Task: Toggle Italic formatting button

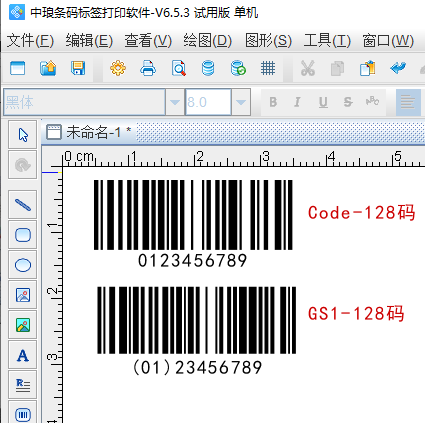Action: coord(297,102)
